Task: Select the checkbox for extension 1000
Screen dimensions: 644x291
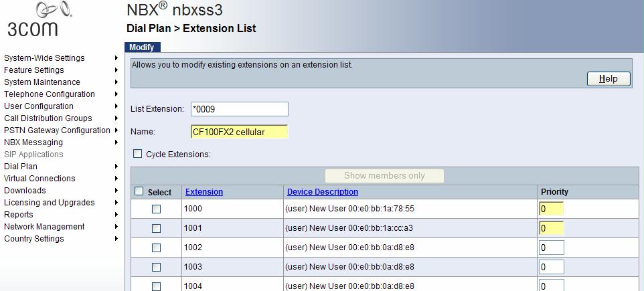Action: (x=156, y=209)
